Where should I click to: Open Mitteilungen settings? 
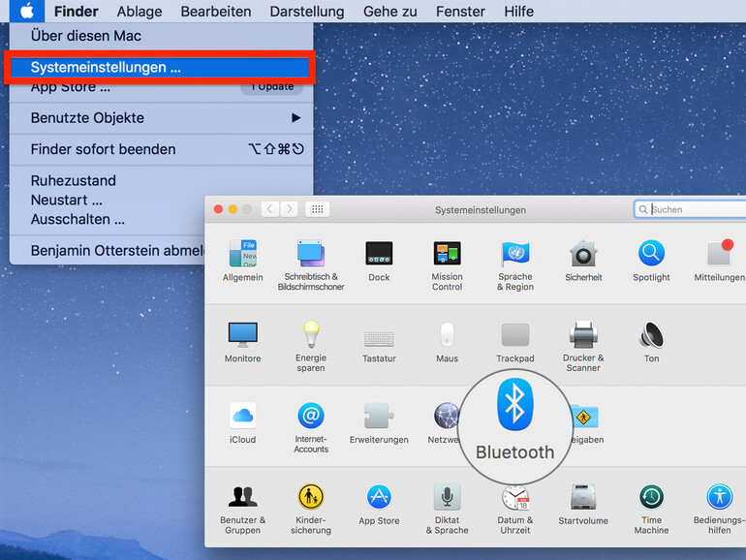(719, 261)
